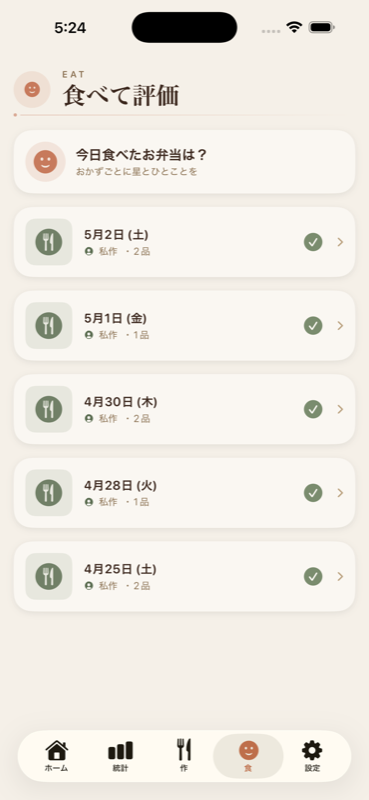Open the 今日食べたお弁当は？ card

184,162
